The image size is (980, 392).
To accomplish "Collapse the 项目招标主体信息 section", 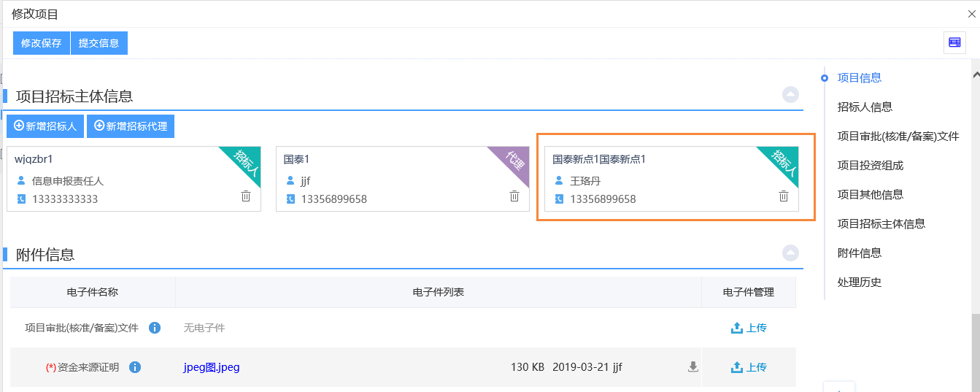I will (x=790, y=95).
